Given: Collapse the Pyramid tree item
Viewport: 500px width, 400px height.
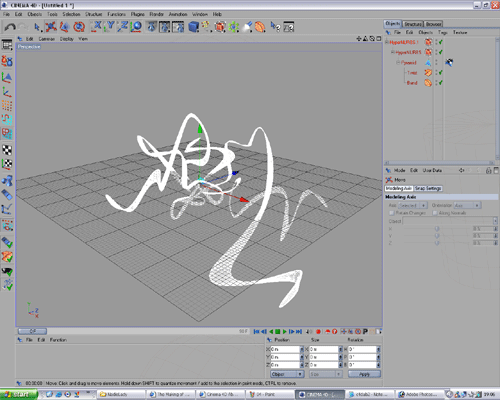Looking at the screenshot, I should (398, 62).
